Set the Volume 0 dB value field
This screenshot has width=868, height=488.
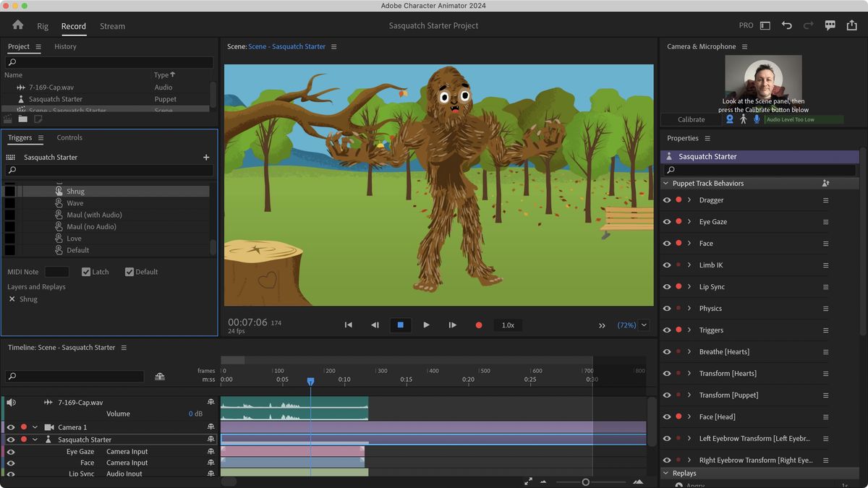(190, 414)
